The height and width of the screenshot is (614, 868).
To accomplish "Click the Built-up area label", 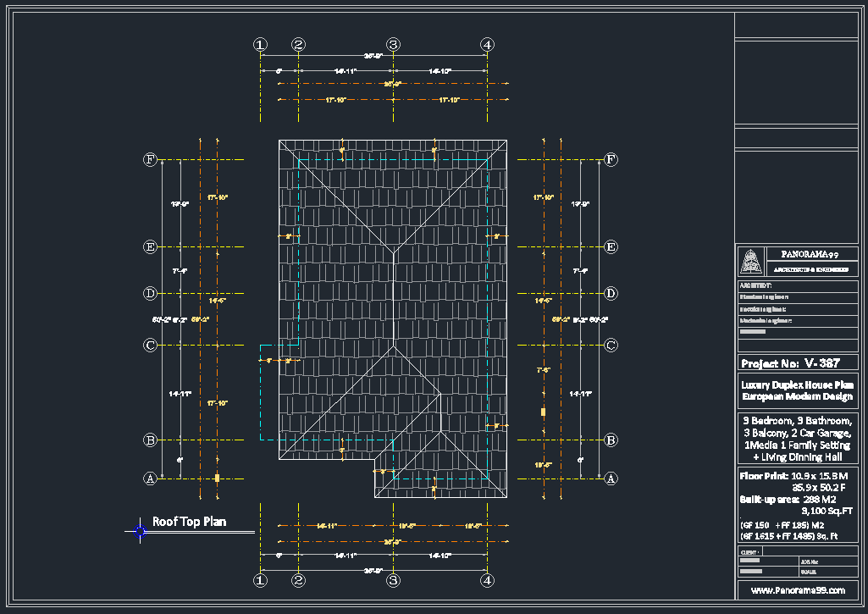I will (769, 501).
